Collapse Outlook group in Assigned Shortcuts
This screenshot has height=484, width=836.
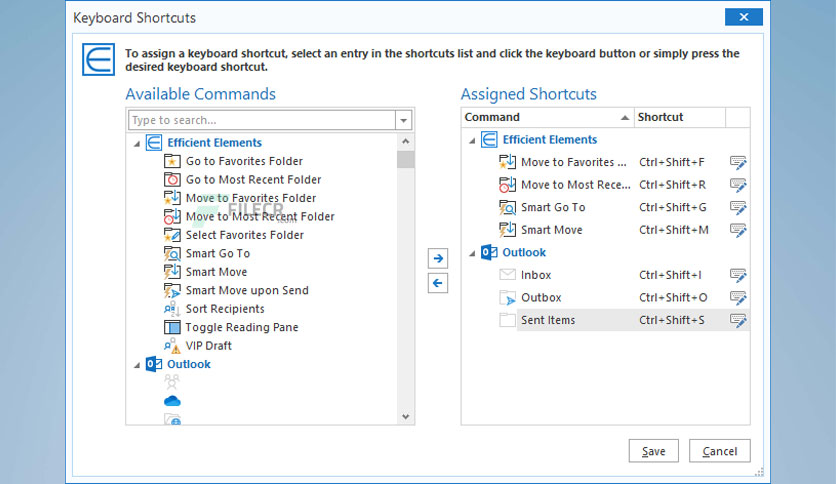[x=472, y=254]
